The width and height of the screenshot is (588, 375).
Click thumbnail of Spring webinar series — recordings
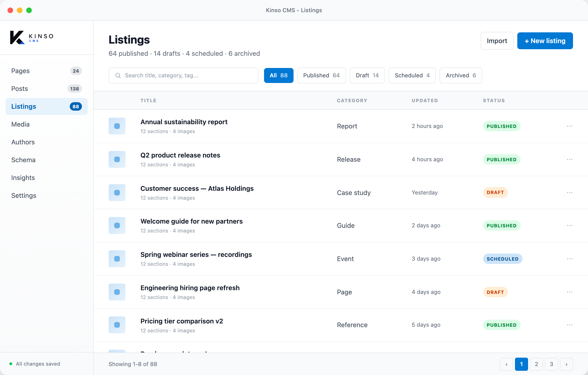[117, 259]
